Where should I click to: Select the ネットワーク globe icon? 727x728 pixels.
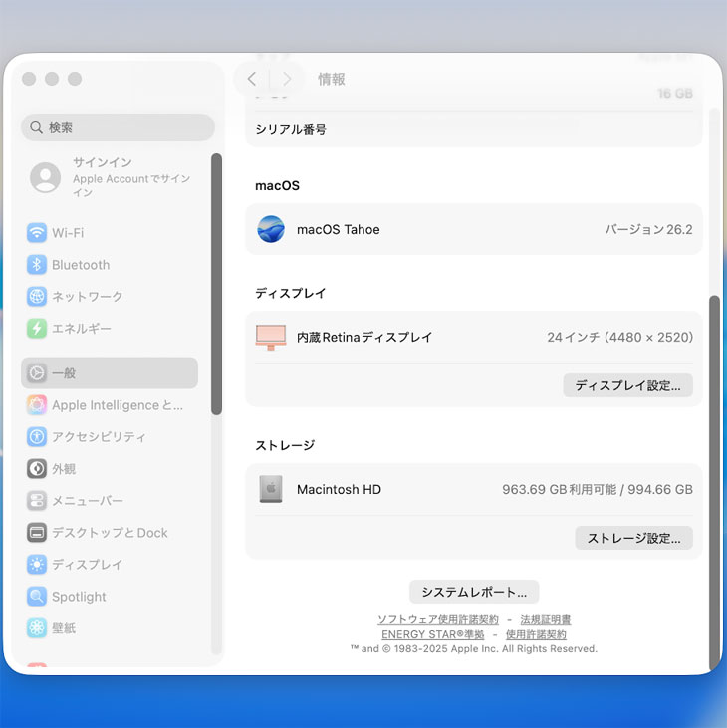37,297
